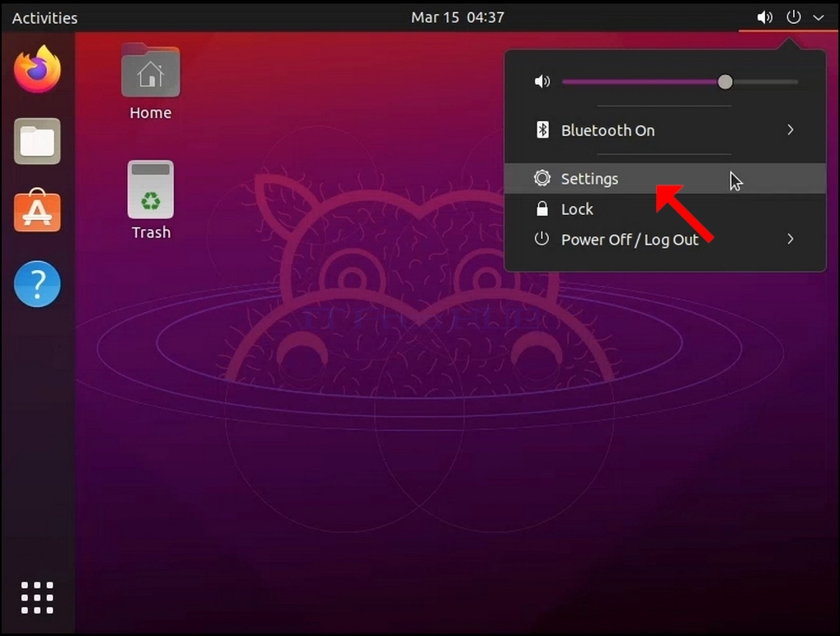Viewport: 840px width, 636px height.
Task: Click the speaker icon in top bar
Action: click(764, 17)
